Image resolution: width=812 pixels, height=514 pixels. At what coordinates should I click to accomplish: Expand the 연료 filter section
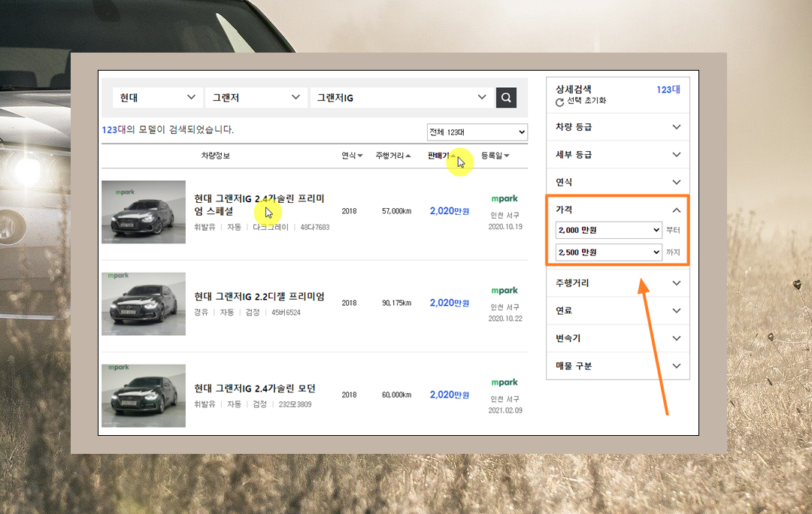tap(618, 310)
